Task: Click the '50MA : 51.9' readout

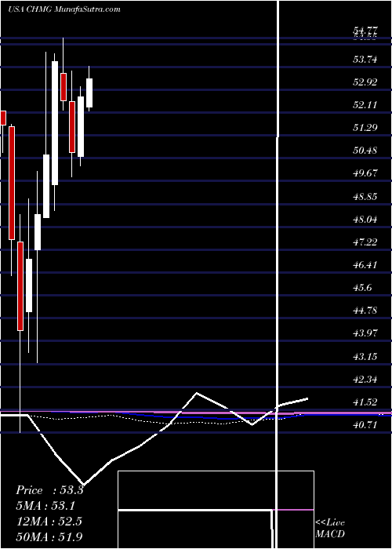Action: click(49, 536)
